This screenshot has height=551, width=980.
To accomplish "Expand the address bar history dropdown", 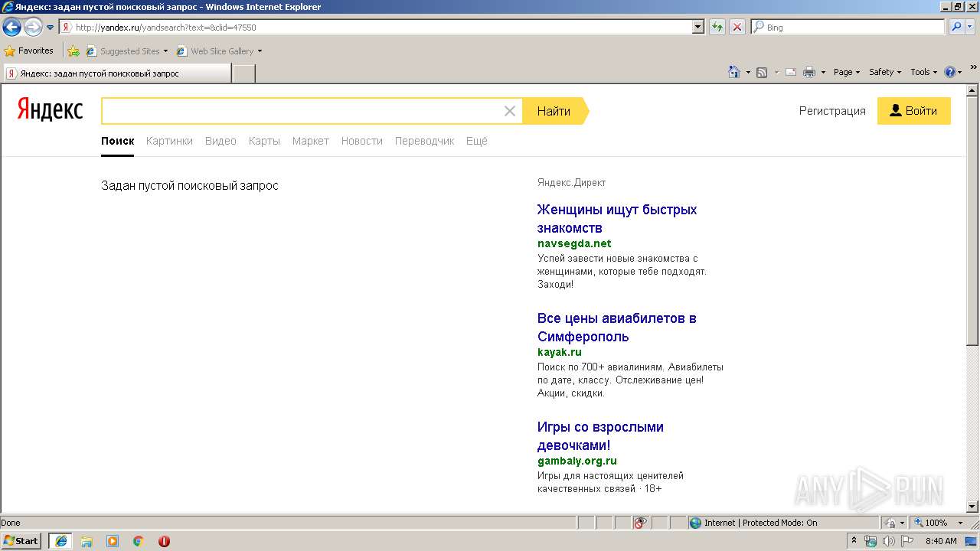I will coord(697,27).
